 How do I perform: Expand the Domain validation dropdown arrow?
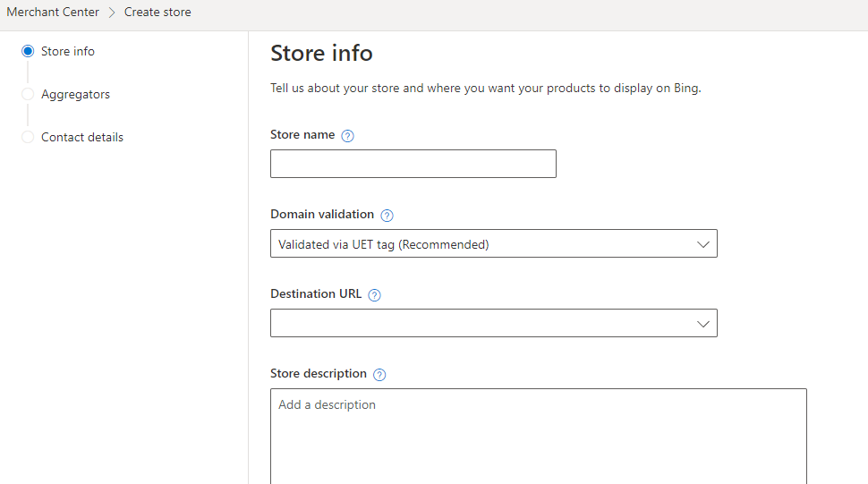(703, 244)
